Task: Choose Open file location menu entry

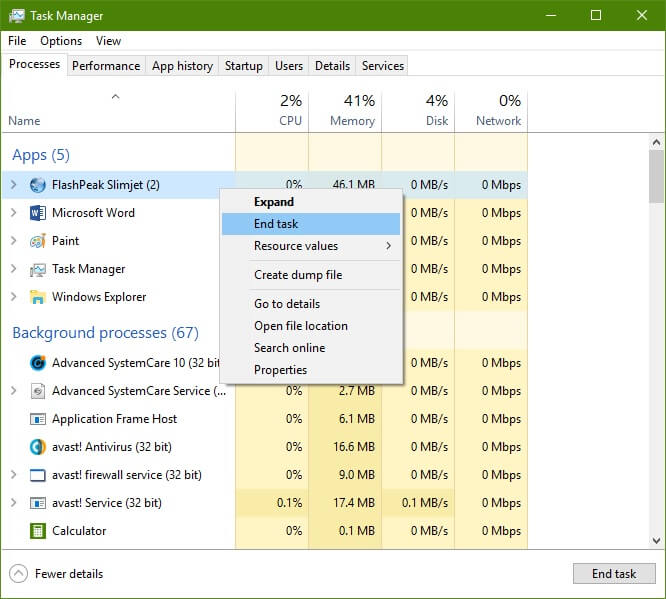Action: coord(311,326)
